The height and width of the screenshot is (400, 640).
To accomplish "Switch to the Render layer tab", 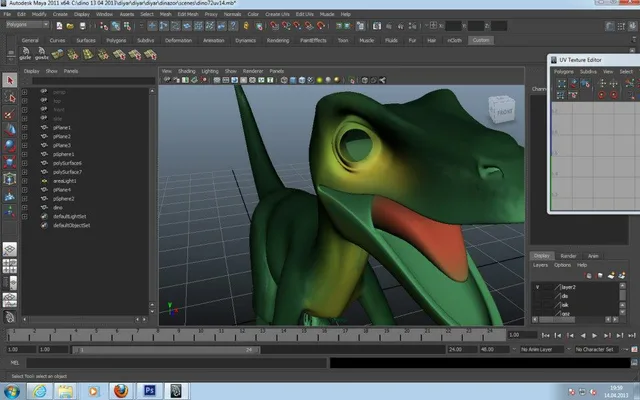I will pos(568,256).
